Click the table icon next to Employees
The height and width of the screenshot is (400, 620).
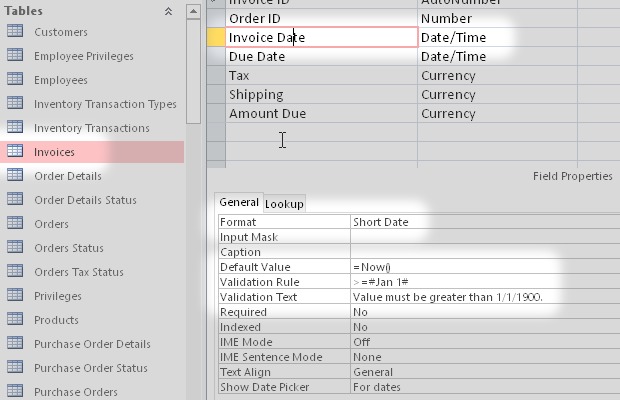pos(15,80)
